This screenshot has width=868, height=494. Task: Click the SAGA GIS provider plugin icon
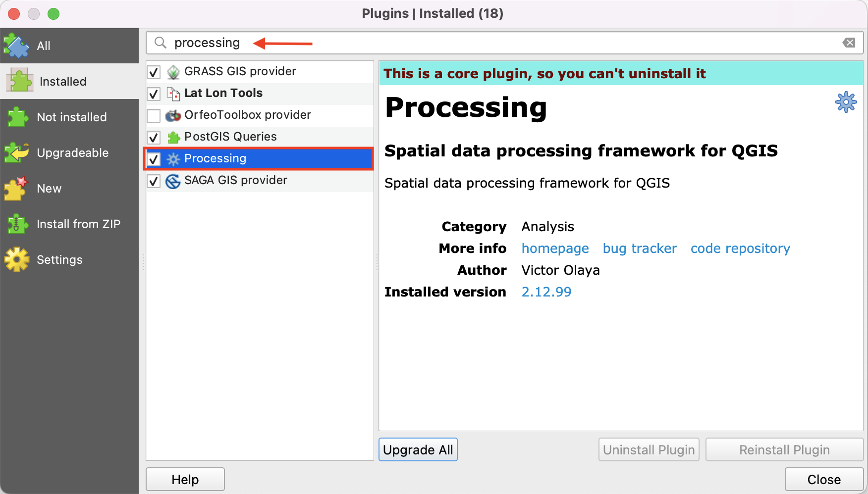pos(173,181)
